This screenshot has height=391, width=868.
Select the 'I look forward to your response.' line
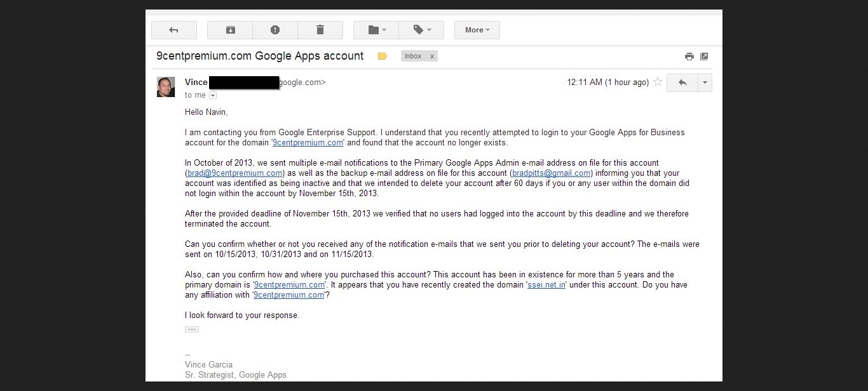click(242, 315)
